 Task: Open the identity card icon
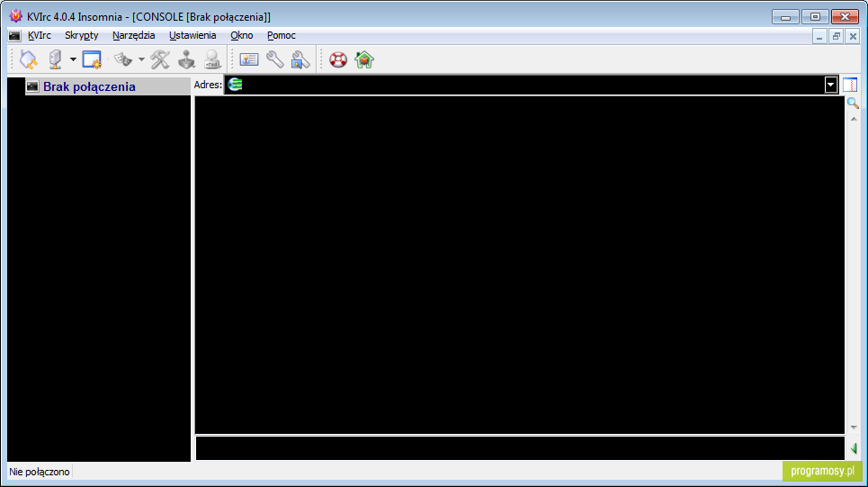[249, 59]
